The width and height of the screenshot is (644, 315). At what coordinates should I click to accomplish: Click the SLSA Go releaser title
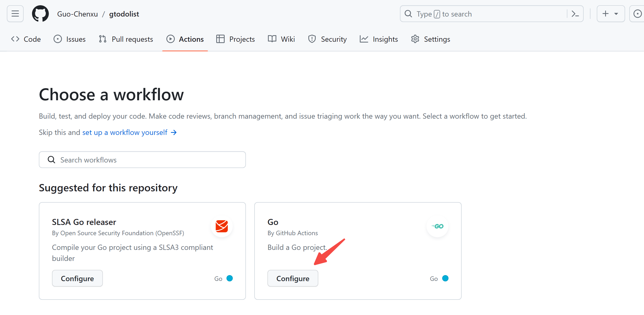pos(84,222)
